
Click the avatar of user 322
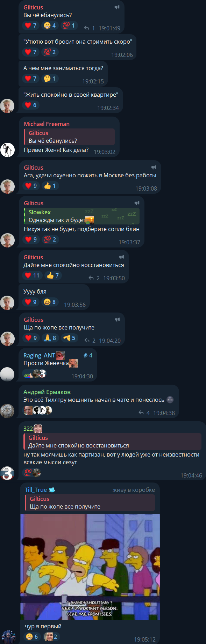7,473
